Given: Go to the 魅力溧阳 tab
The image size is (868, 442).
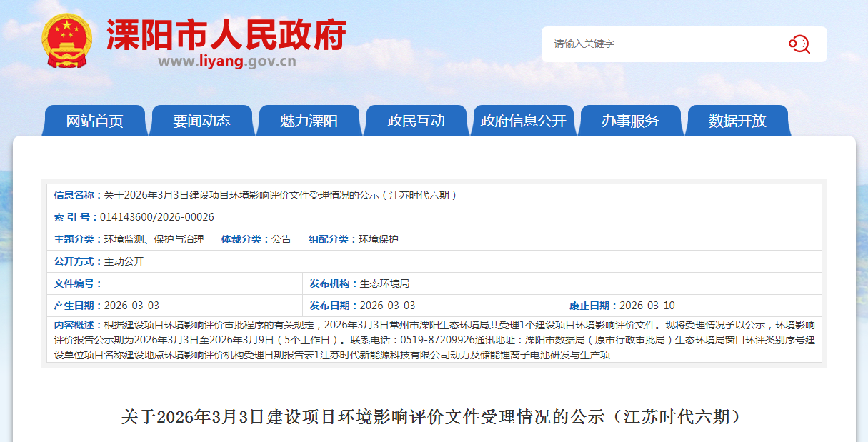Looking at the screenshot, I should click(309, 121).
